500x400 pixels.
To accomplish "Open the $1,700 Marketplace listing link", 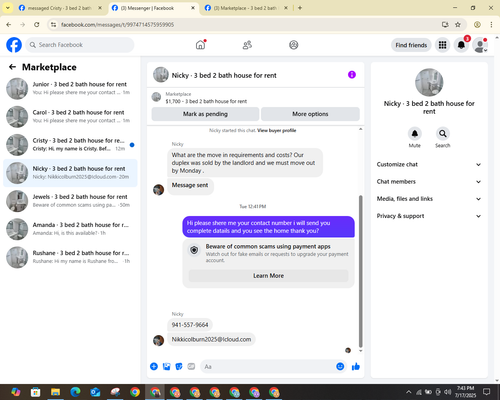I will pos(206,101).
